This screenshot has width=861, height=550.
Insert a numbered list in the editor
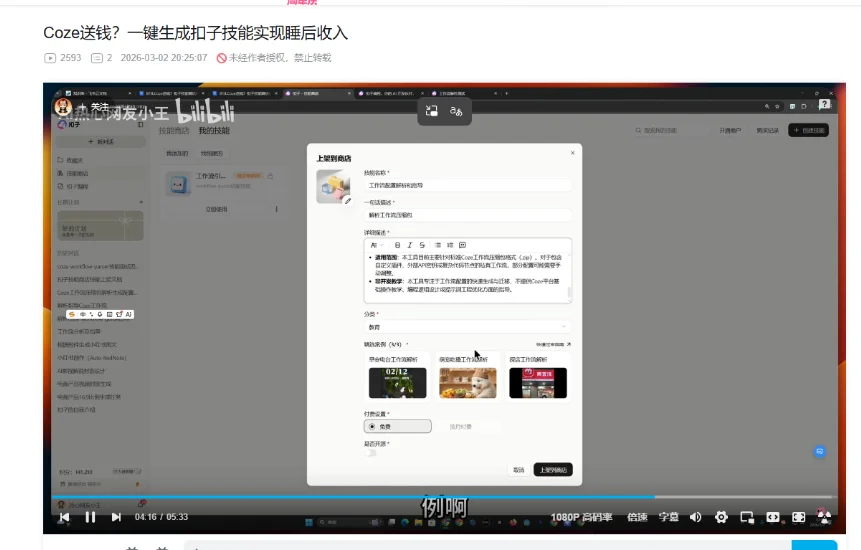pos(450,245)
